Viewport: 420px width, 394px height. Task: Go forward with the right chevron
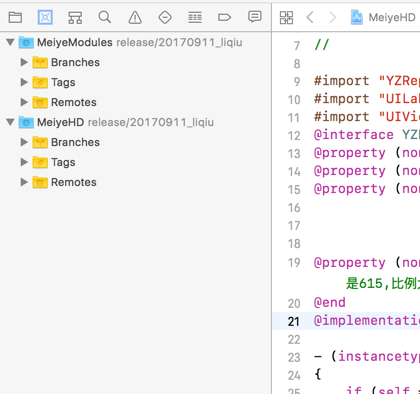point(332,17)
